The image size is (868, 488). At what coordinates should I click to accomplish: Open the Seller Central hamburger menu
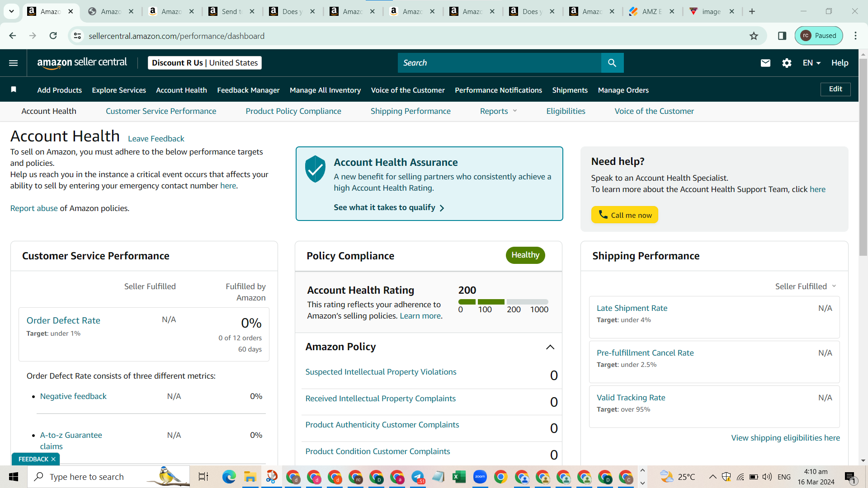coord(14,63)
